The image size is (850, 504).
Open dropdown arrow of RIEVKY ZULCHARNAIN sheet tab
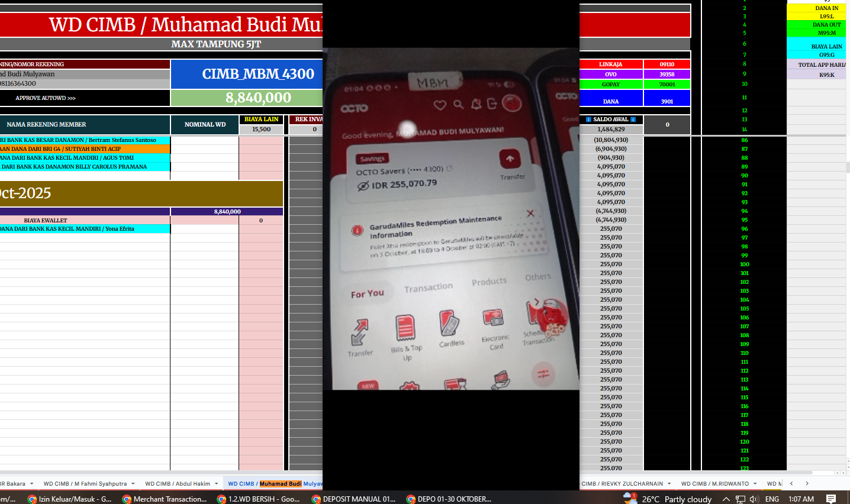pos(669,484)
